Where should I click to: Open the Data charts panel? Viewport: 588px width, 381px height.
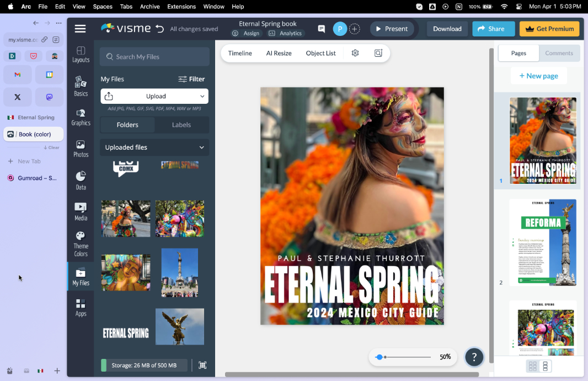(81, 181)
